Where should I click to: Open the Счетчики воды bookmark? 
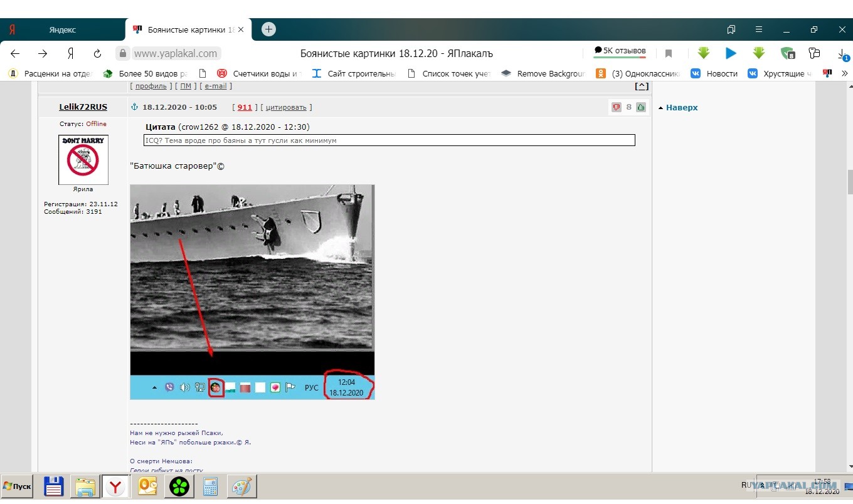(259, 73)
